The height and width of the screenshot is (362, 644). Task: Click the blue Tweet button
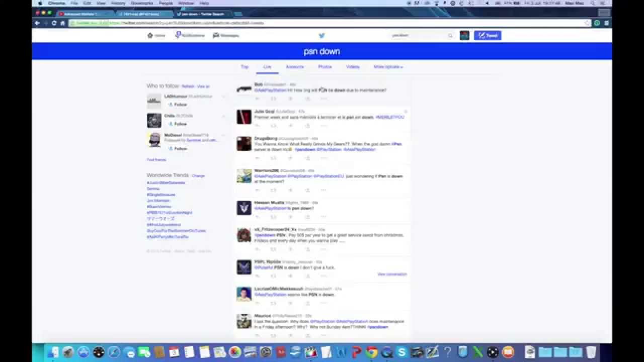(488, 36)
